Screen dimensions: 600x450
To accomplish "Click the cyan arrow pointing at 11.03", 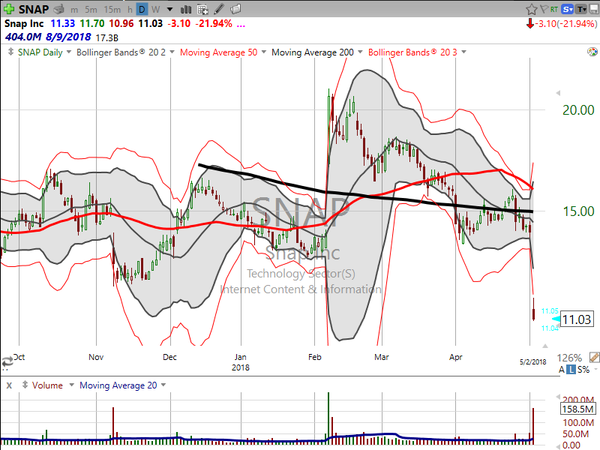I will pos(556,319).
